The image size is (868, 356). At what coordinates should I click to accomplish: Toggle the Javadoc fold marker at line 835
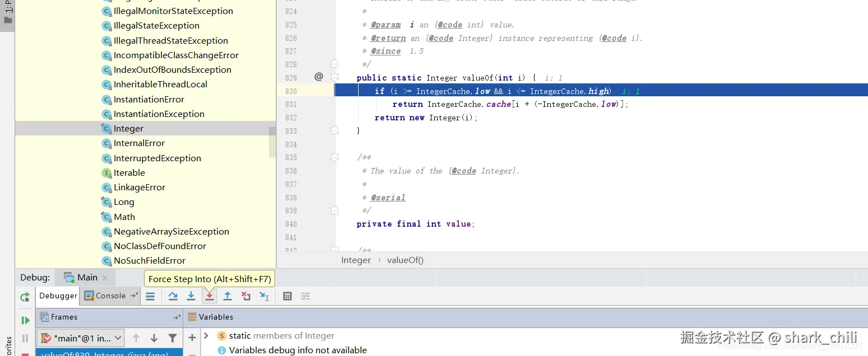pyautogui.click(x=335, y=158)
